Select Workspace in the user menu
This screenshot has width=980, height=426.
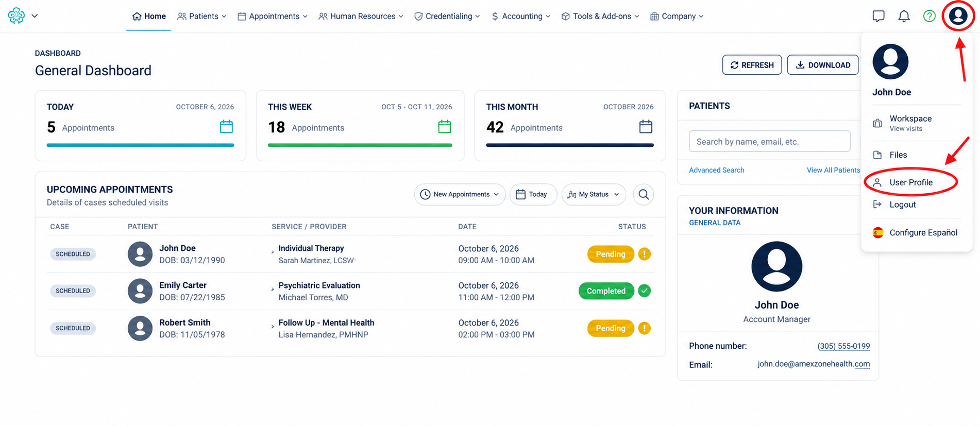point(911,123)
